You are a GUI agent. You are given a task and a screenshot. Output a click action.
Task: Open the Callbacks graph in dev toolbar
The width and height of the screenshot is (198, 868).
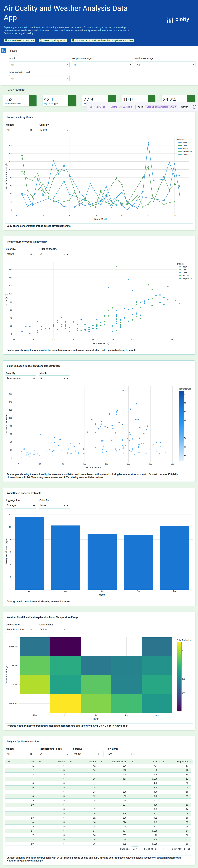pyautogui.click(x=126, y=107)
